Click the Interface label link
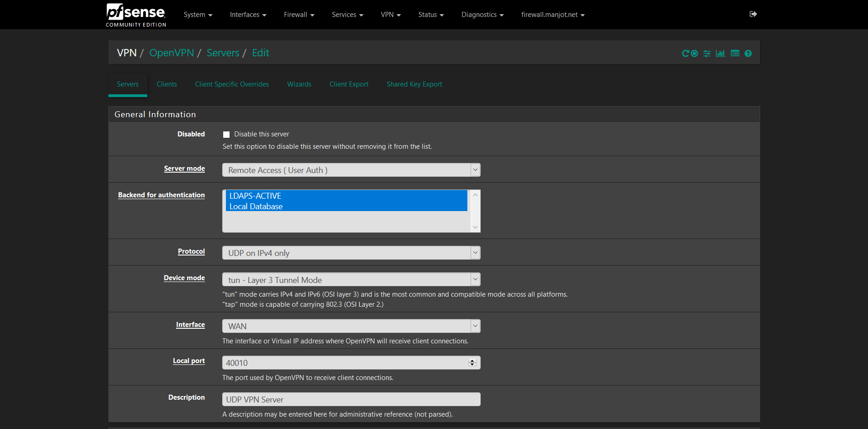The image size is (868, 429). (190, 325)
